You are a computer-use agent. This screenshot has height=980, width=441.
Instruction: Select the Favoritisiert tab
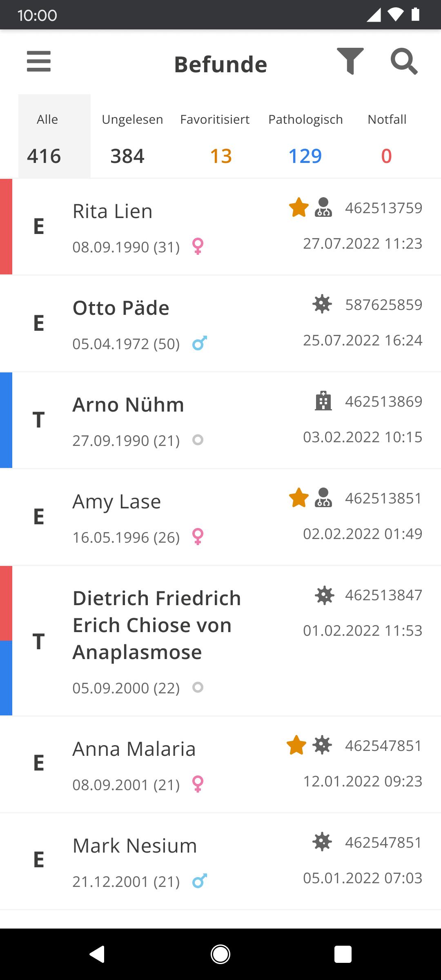pyautogui.click(x=215, y=136)
